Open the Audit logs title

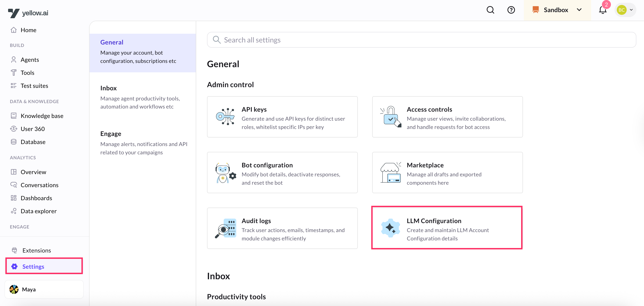coord(256,221)
